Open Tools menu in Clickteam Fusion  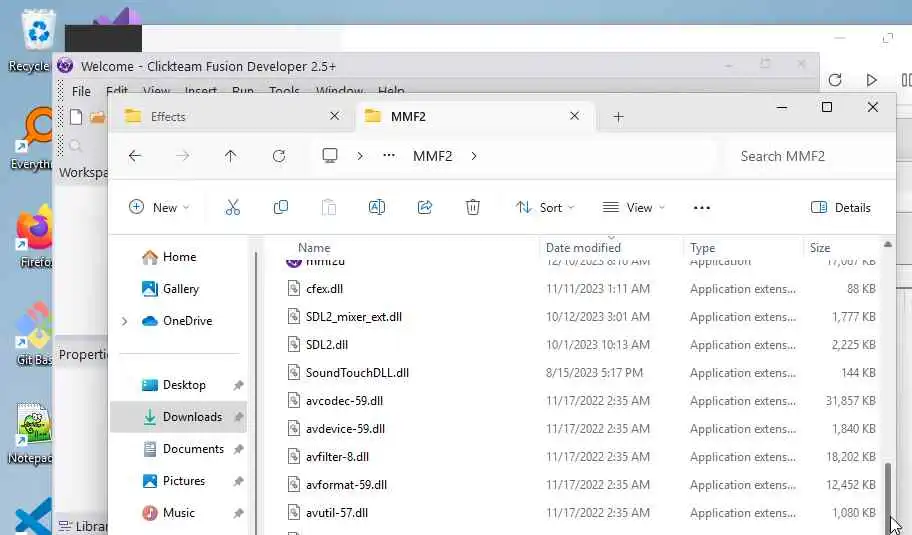pos(284,91)
